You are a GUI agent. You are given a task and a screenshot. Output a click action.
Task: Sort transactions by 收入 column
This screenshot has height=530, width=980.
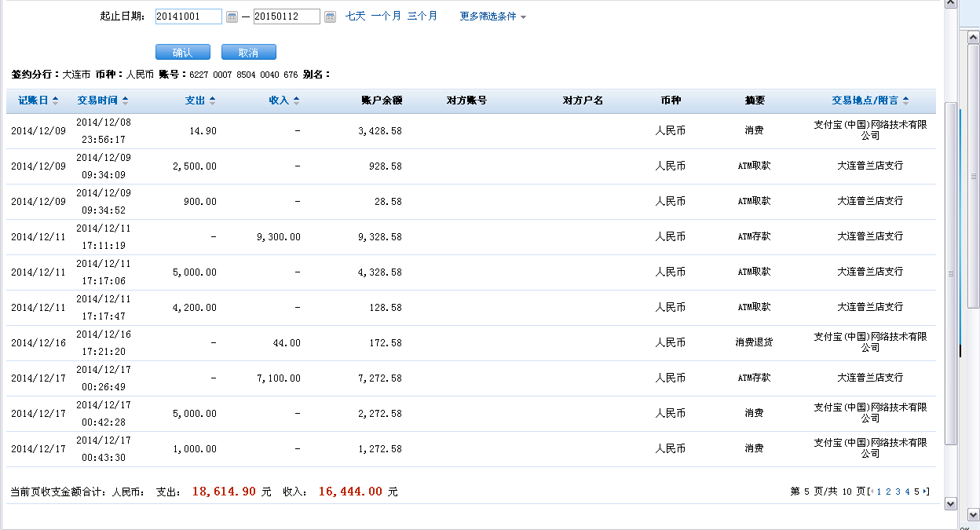[283, 101]
